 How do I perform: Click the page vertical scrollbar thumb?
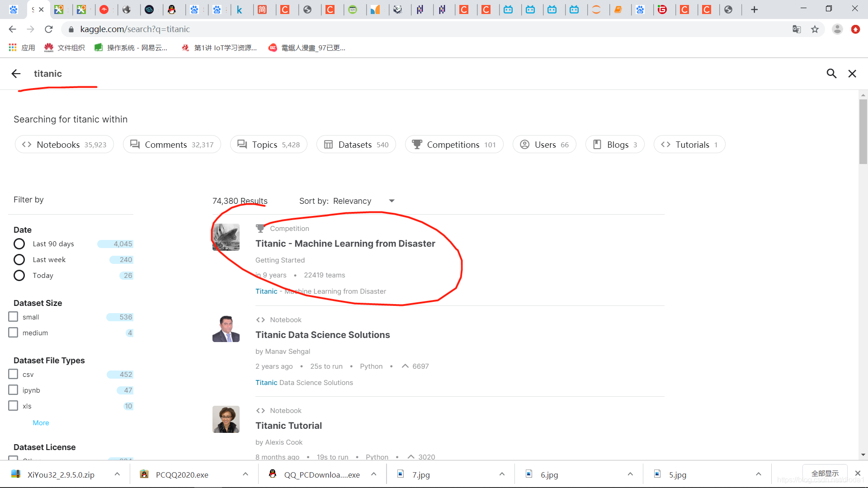[x=863, y=131]
